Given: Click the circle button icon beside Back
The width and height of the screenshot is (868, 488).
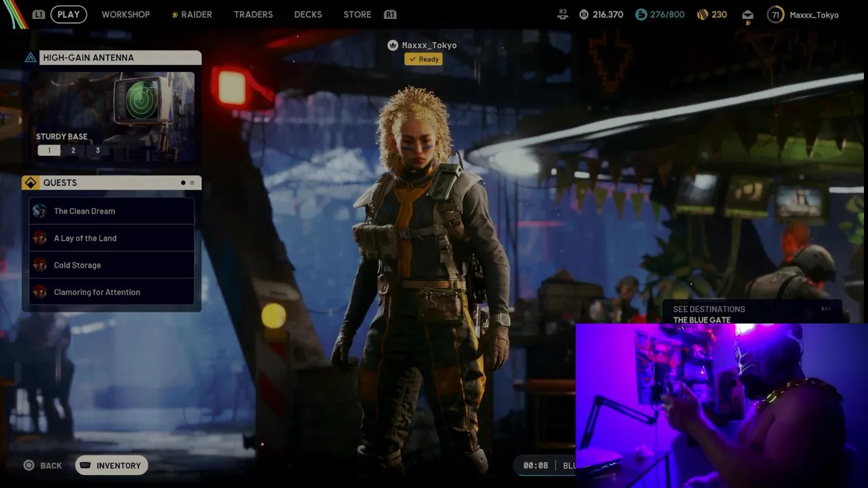Looking at the screenshot, I should (x=28, y=466).
